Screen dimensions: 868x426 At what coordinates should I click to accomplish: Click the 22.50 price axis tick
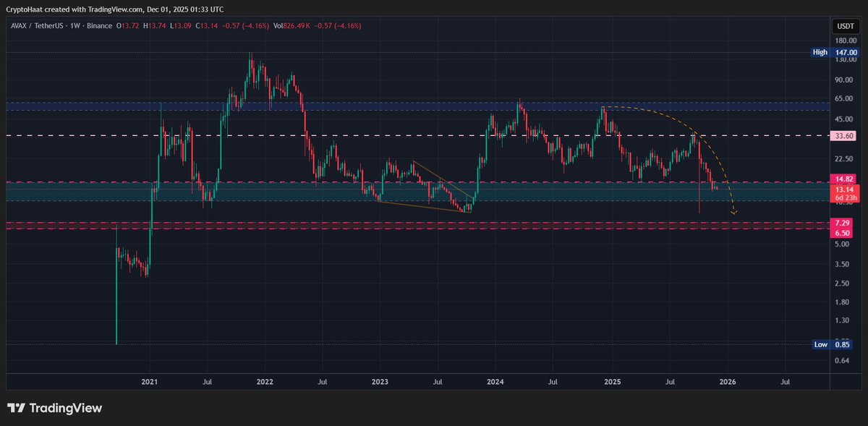[845, 158]
